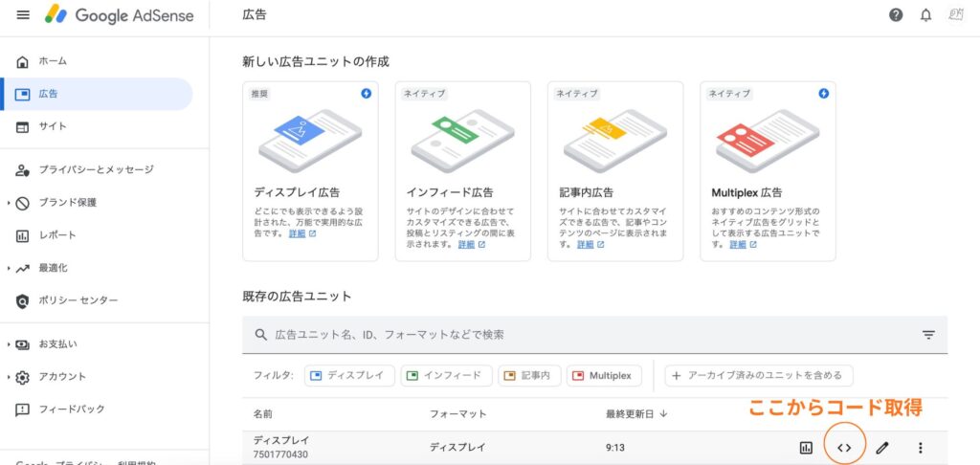Screen dimensions: 980x465
Task: Go to ホーム in the sidebar
Action: pos(53,61)
